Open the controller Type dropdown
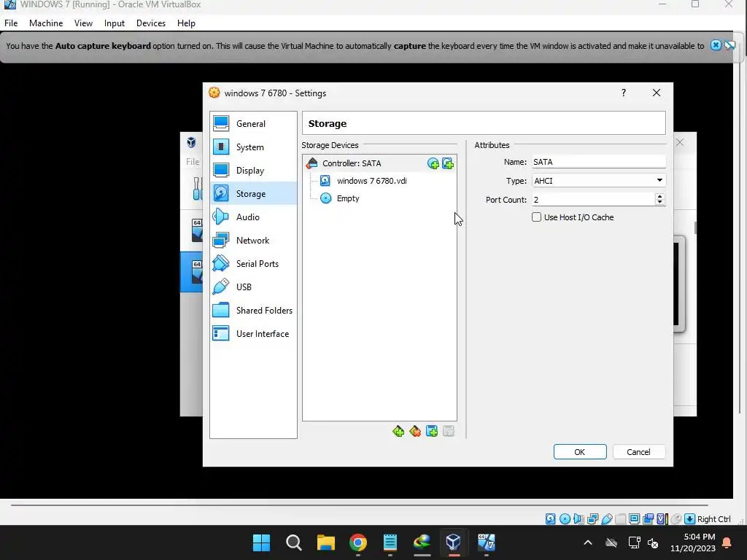 pos(599,181)
